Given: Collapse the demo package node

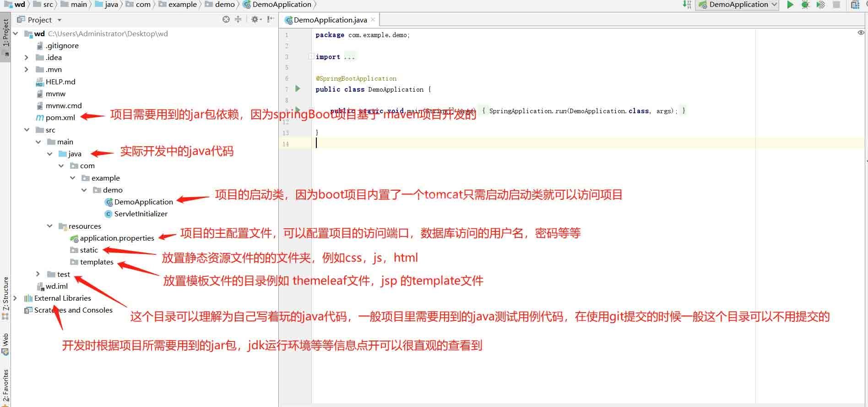Looking at the screenshot, I should pyautogui.click(x=84, y=190).
